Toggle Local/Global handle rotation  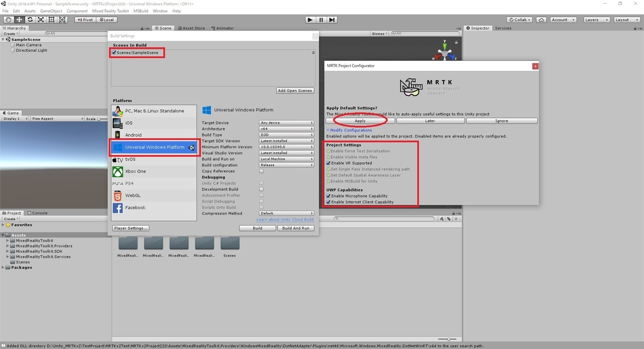click(106, 20)
